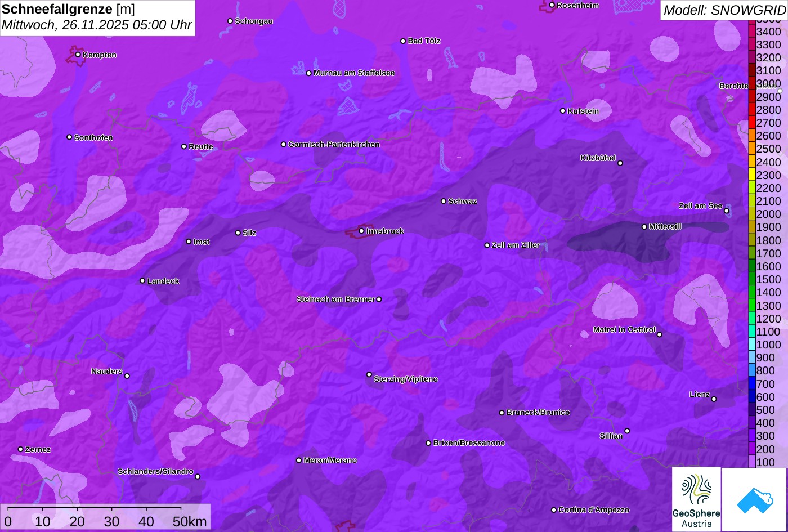Select the Cortina d'Ampezzo label
This screenshot has height=532, width=788.
pos(594,510)
